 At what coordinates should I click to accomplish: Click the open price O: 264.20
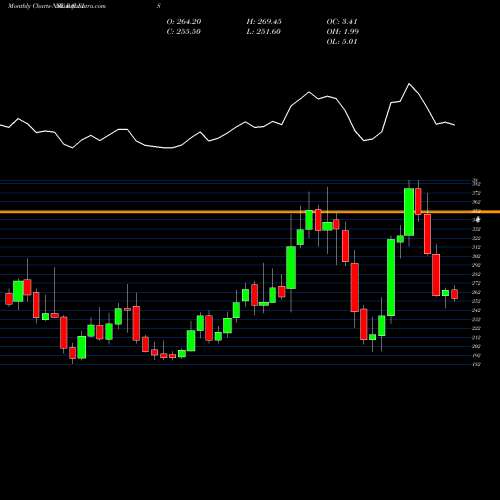184,22
